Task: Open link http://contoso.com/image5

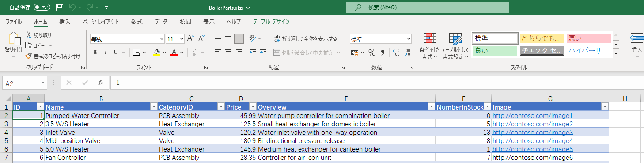Action: click(x=533, y=149)
